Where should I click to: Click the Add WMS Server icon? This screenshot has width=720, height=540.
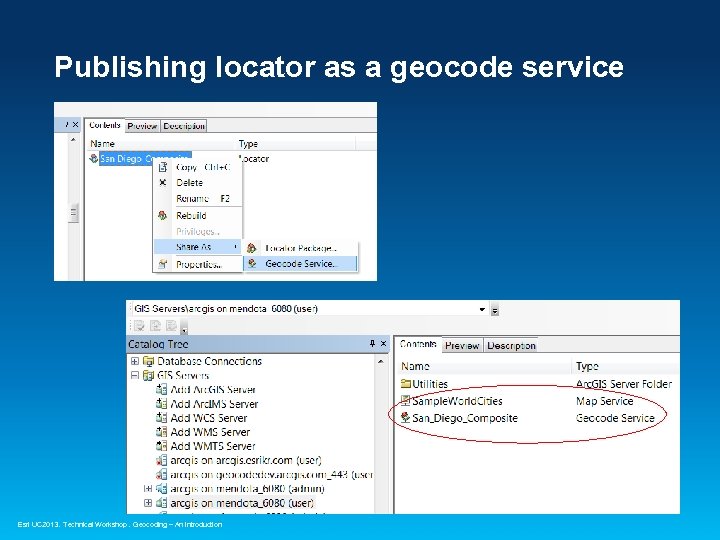pos(161,432)
